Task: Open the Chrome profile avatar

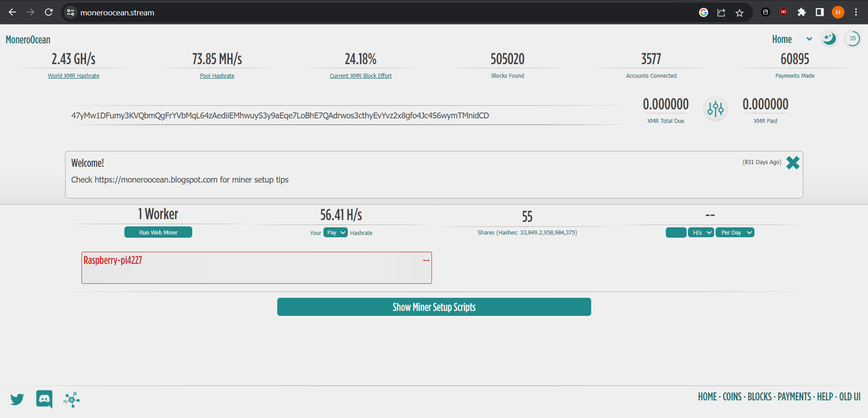Action: pos(838,12)
